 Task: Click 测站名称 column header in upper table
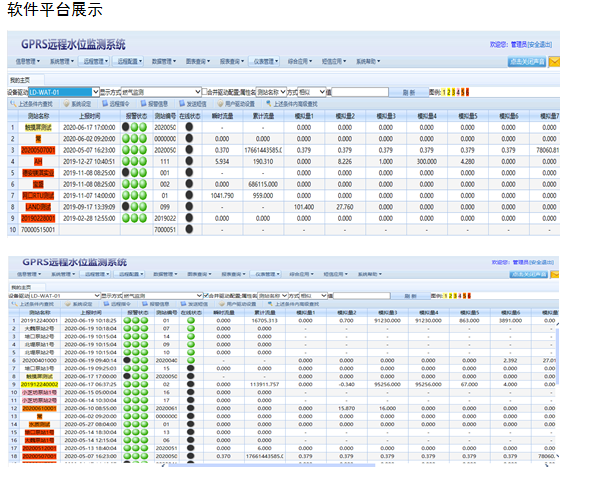38,116
